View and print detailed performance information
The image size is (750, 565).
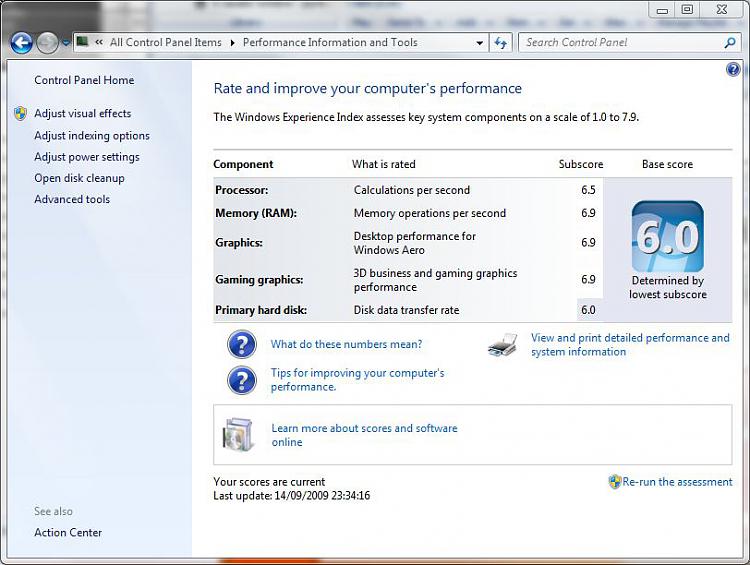[x=630, y=344]
